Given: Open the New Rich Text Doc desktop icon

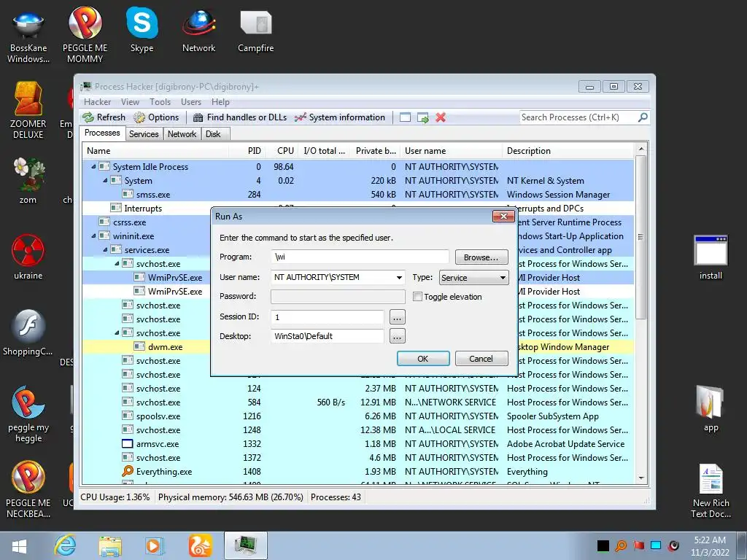Looking at the screenshot, I should (711, 491).
